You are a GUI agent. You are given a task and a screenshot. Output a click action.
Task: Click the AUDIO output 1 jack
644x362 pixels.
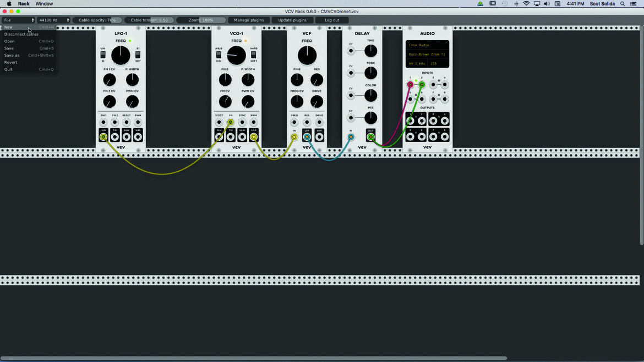(410, 121)
